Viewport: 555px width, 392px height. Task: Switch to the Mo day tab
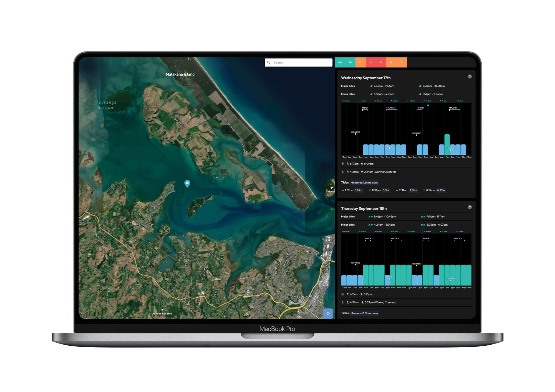point(391,62)
